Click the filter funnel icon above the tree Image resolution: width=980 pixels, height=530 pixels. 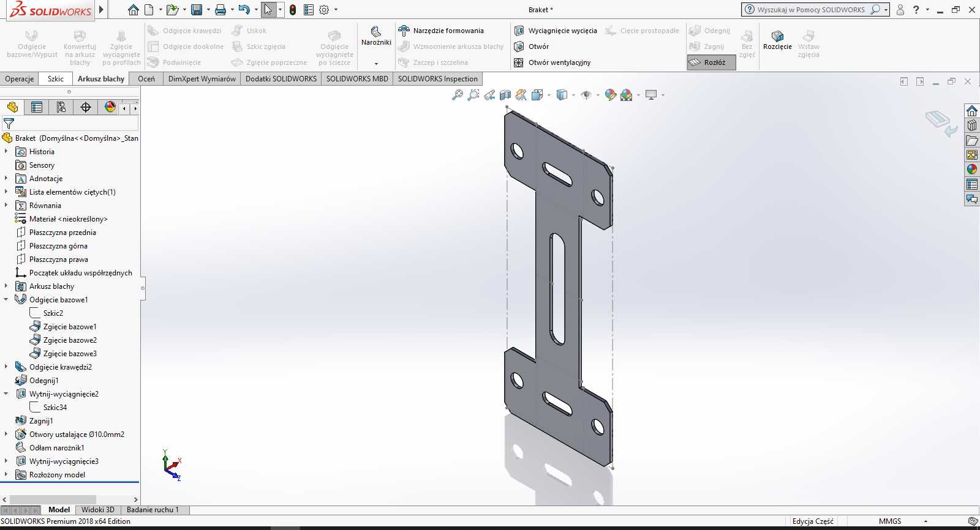point(9,124)
